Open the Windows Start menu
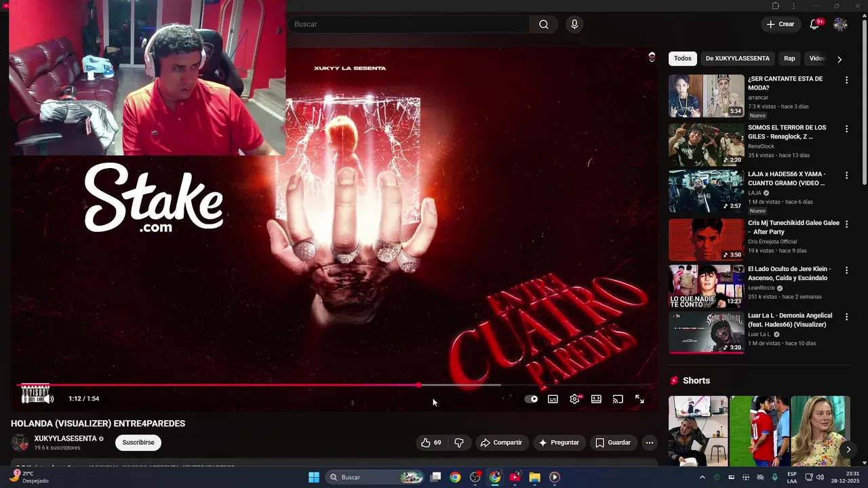Image resolution: width=868 pixels, height=488 pixels. click(x=314, y=477)
